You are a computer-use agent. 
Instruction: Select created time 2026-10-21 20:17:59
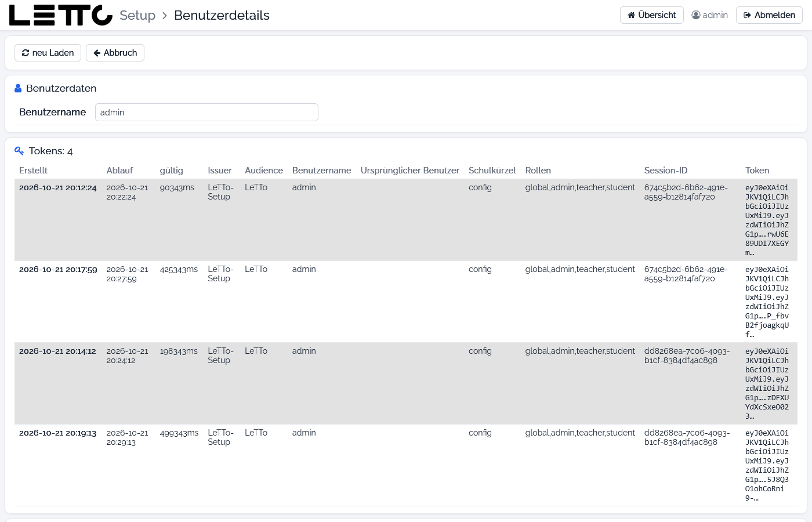pos(58,270)
